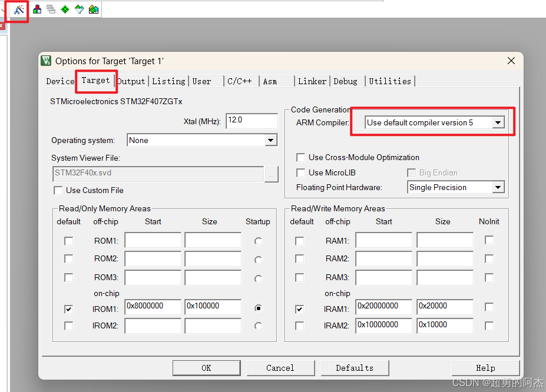The image size is (546, 392).
Task: Enable the IRAM1 NoInit checkbox
Action: pos(489,307)
